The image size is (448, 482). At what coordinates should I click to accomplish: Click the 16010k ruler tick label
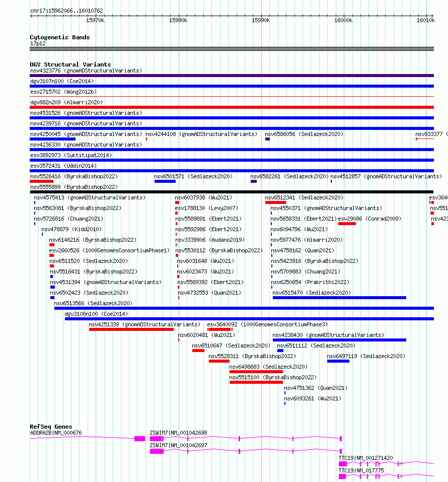point(426,20)
